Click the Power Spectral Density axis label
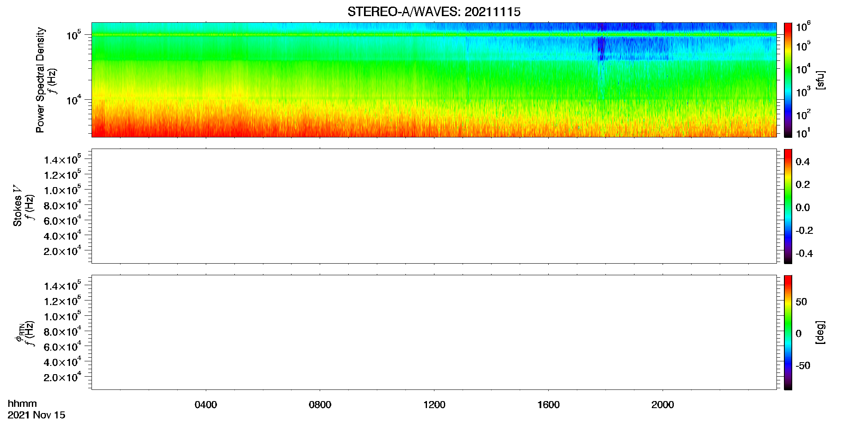The image size is (868, 447). point(40,80)
